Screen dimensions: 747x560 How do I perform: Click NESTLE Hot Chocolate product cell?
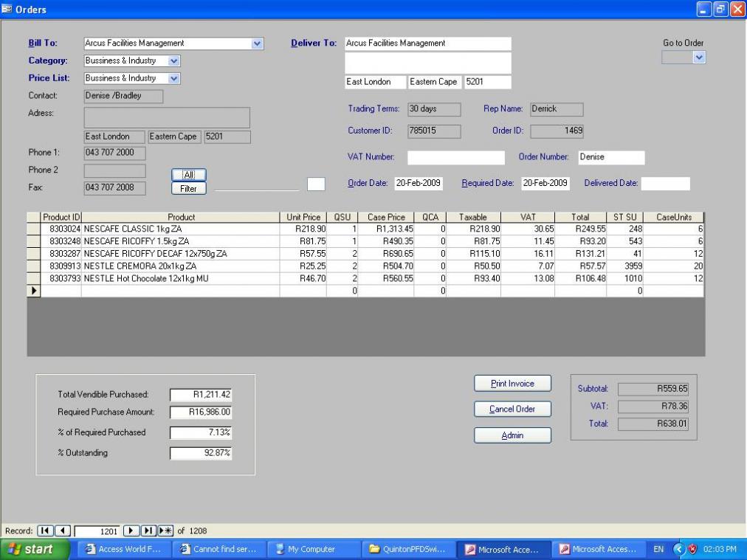point(181,279)
